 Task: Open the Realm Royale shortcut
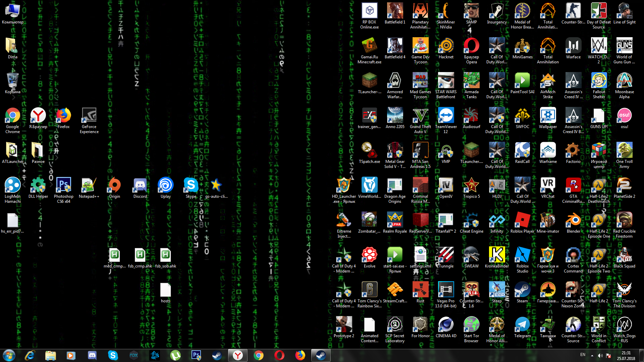395,223
